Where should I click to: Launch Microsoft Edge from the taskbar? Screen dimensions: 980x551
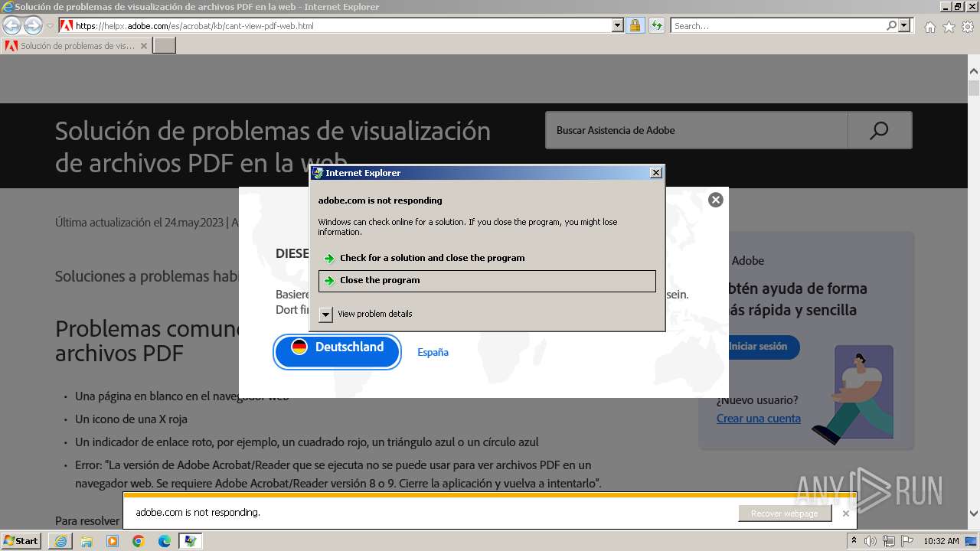pyautogui.click(x=165, y=541)
